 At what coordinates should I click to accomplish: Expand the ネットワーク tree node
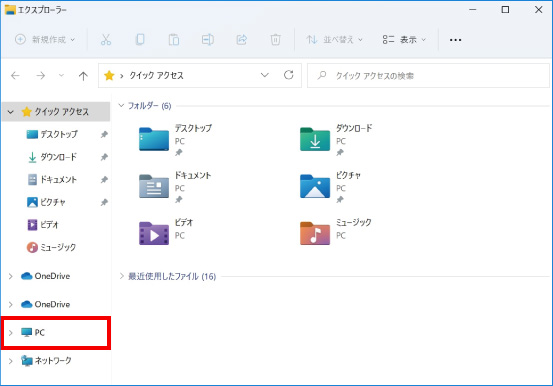(11, 361)
